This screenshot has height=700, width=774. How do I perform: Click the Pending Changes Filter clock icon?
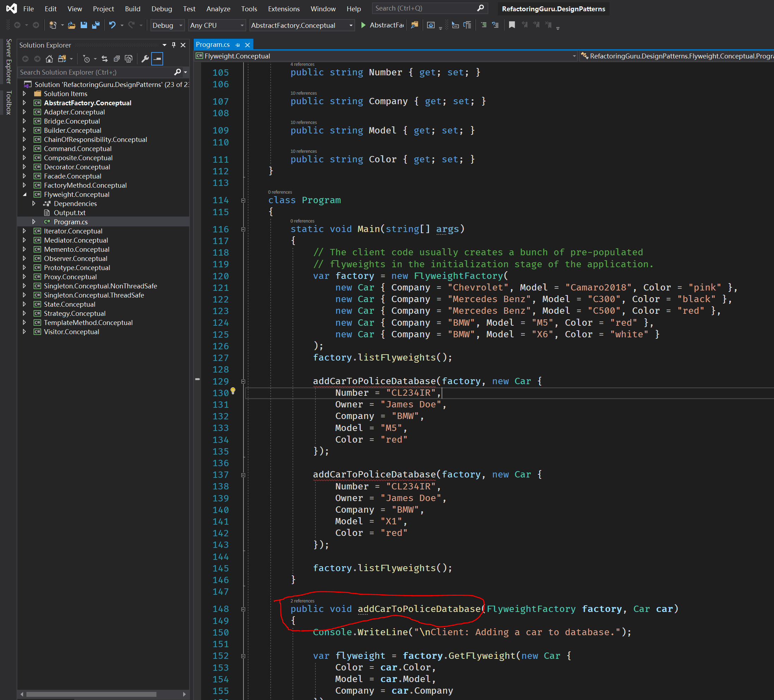pyautogui.click(x=86, y=59)
